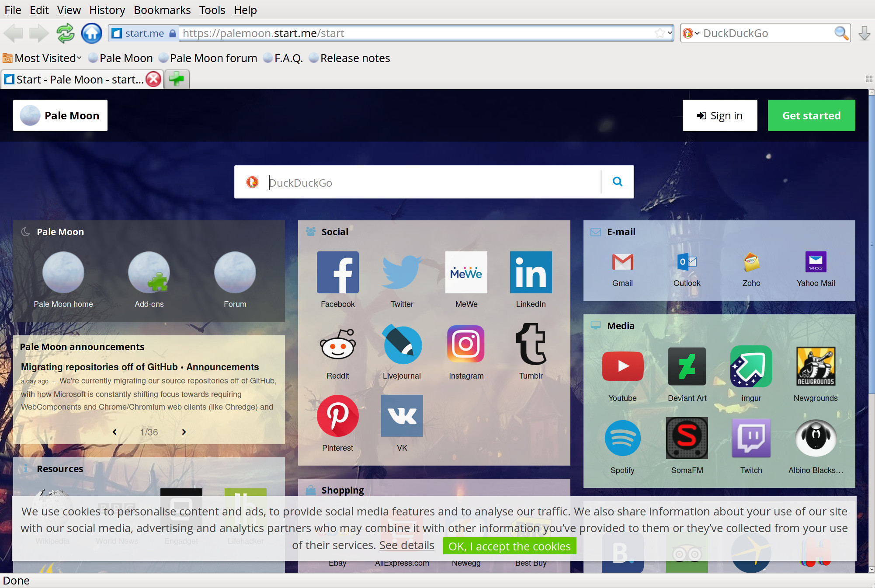Navigate to previous announcement slide
The image size is (875, 588).
tap(114, 431)
